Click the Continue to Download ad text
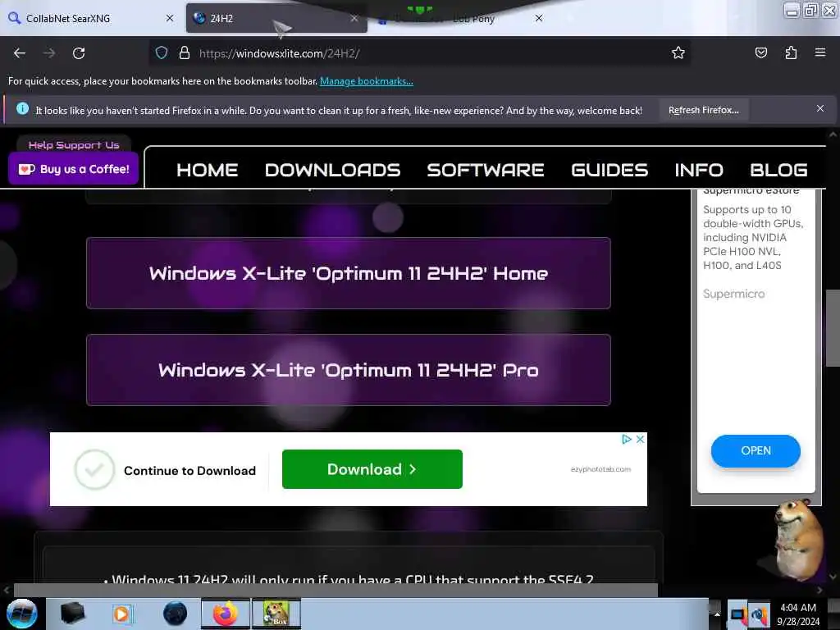 (x=189, y=470)
